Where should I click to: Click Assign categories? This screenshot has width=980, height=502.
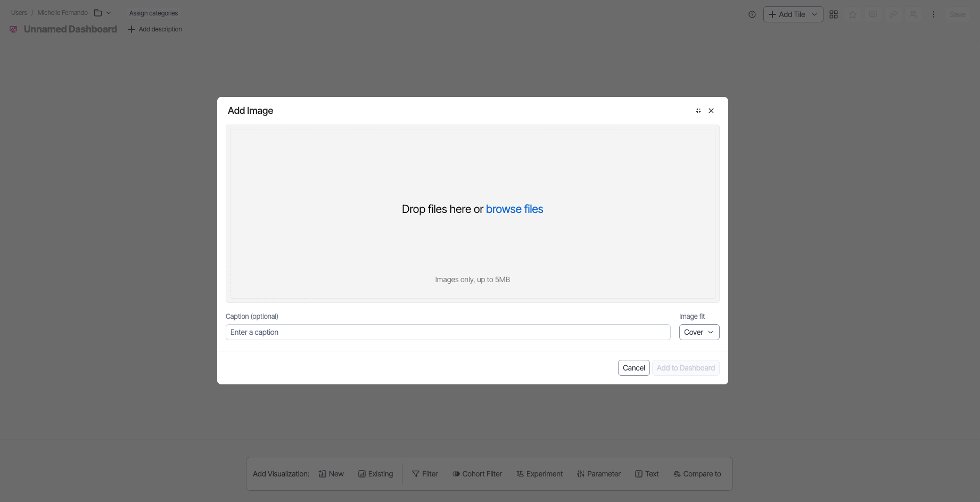153,13
